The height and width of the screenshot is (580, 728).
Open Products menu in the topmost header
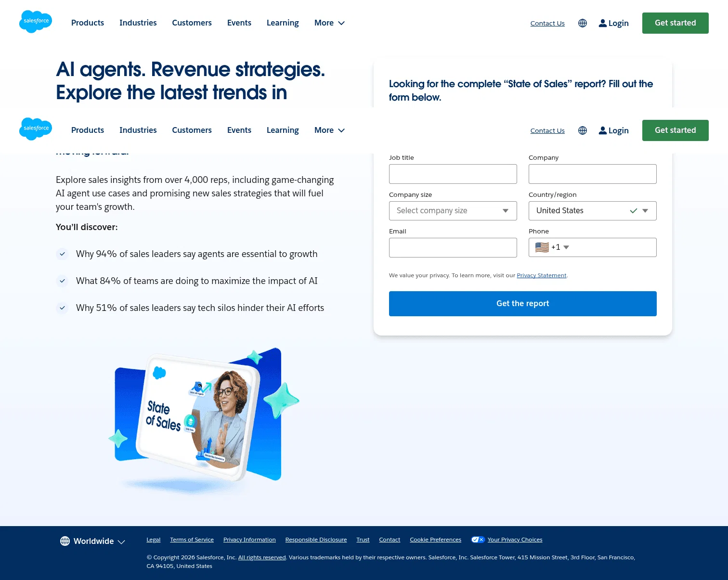point(88,23)
